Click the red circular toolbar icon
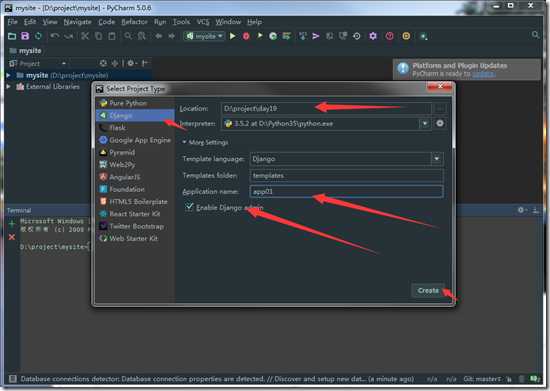The height and width of the screenshot is (391, 550). [389, 36]
